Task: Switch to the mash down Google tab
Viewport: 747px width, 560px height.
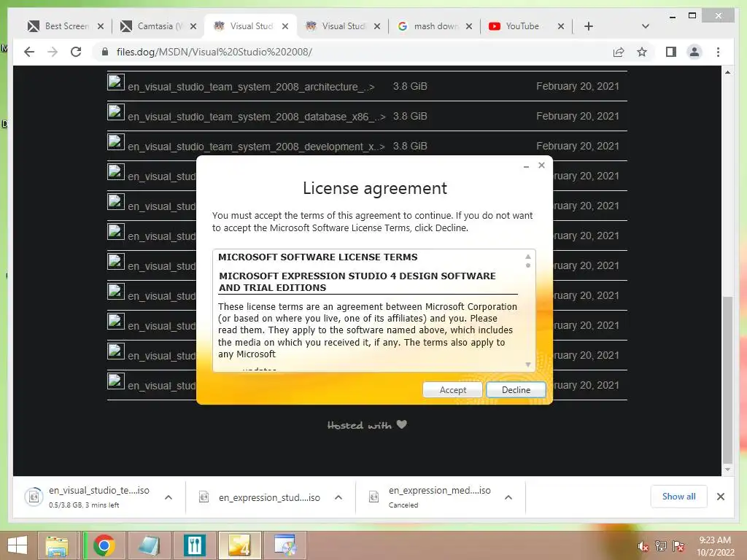Action: point(435,26)
